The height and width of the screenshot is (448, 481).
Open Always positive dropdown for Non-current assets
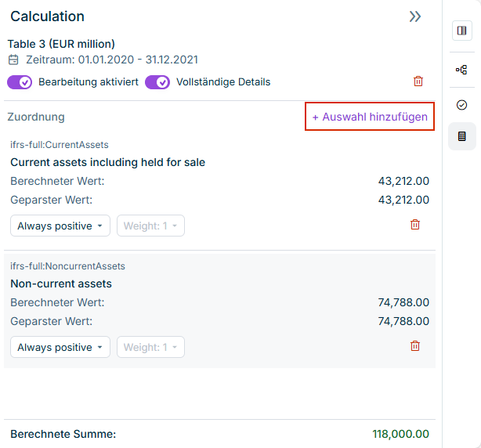pos(60,347)
